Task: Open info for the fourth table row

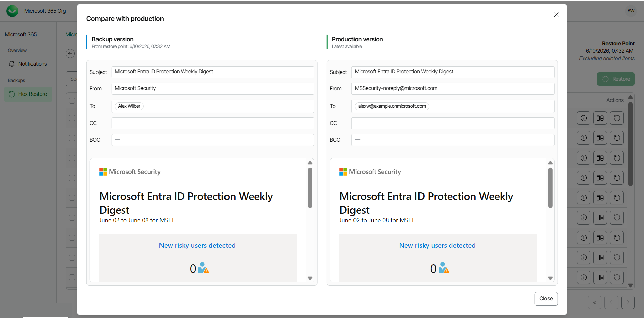Action: [x=583, y=178]
